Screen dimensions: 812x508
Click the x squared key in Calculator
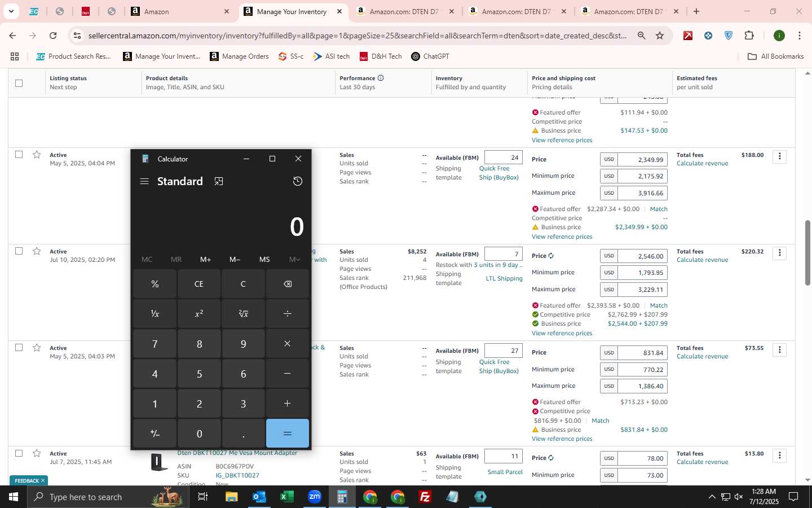pyautogui.click(x=199, y=313)
